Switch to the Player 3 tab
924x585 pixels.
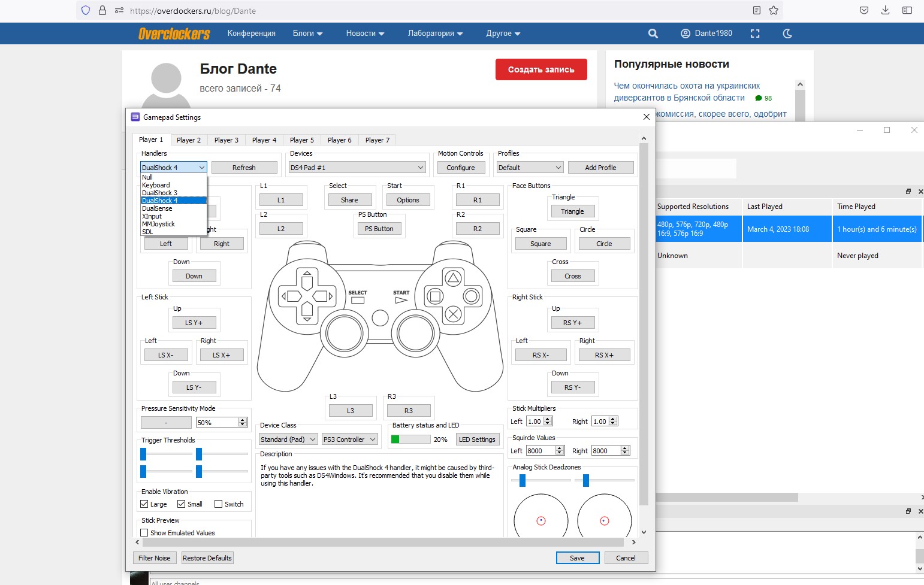tap(227, 140)
